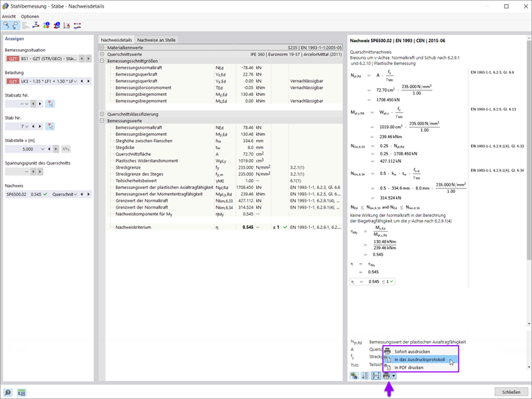
Task: Click the pick Stab Nr. selection cursor icon
Action: tap(50, 127)
